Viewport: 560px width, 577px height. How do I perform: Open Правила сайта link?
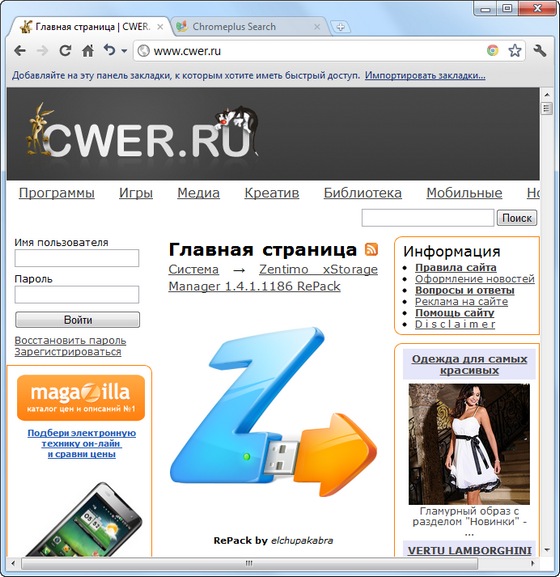(x=456, y=268)
